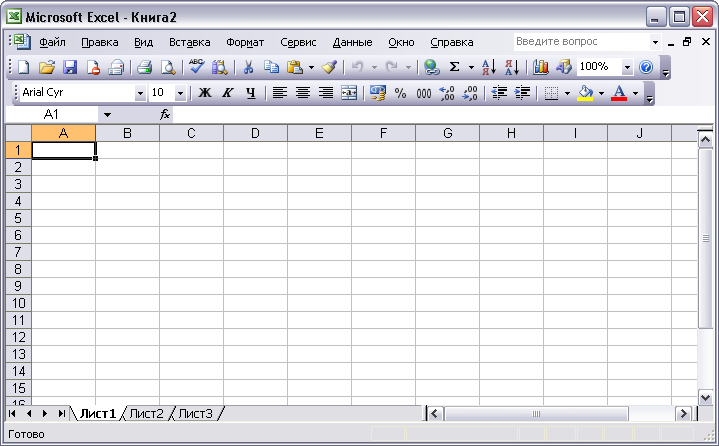Click the horizontal scrollbar thumb
The height and width of the screenshot is (446, 719).
pyautogui.click(x=536, y=414)
